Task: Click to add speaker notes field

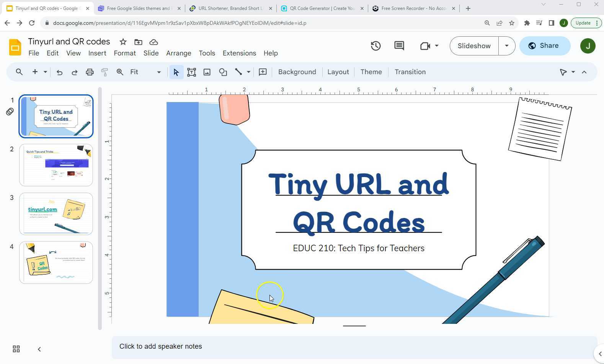Action: 354,347
